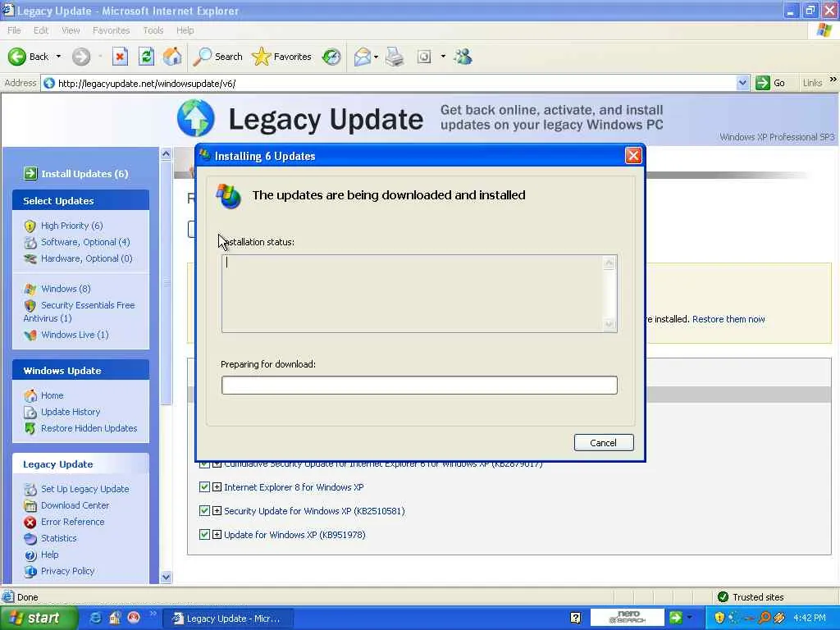Click the Update History icon

pyautogui.click(x=30, y=412)
